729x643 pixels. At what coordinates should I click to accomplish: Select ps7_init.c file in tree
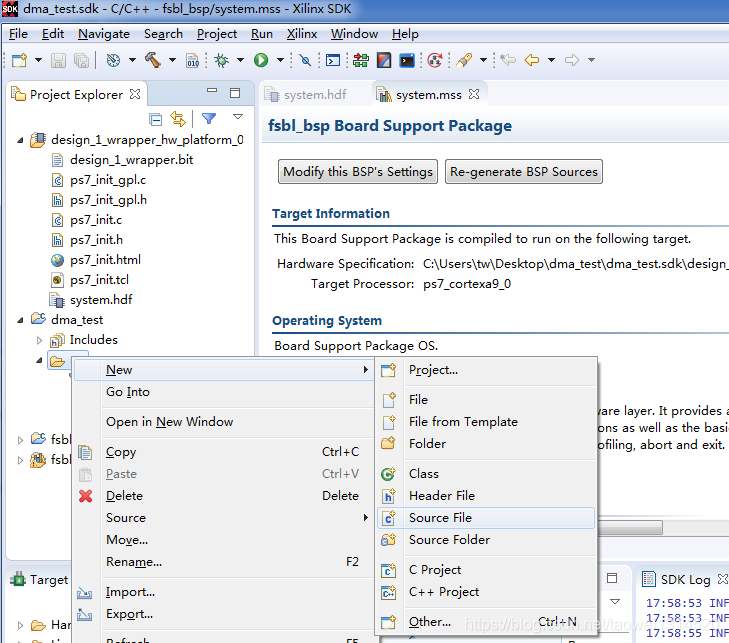click(96, 220)
